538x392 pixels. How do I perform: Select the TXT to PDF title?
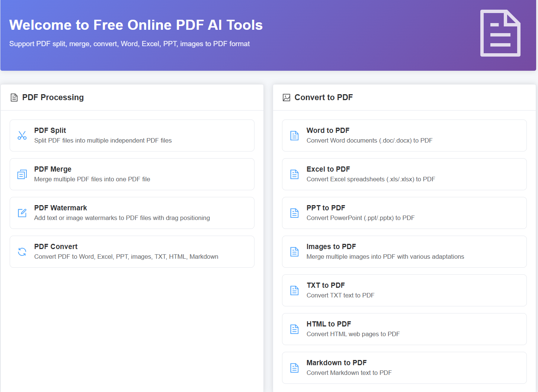coord(326,285)
